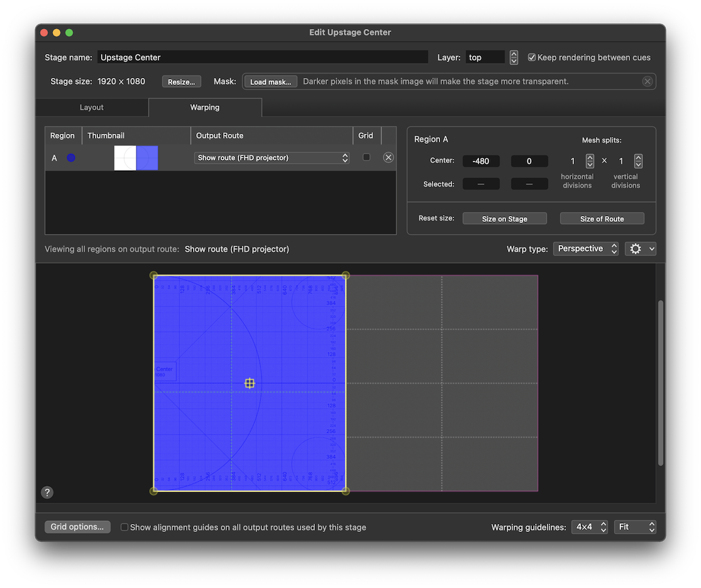Open the gear settings menu beside Warp type
The height and width of the screenshot is (588, 701).
(x=640, y=249)
